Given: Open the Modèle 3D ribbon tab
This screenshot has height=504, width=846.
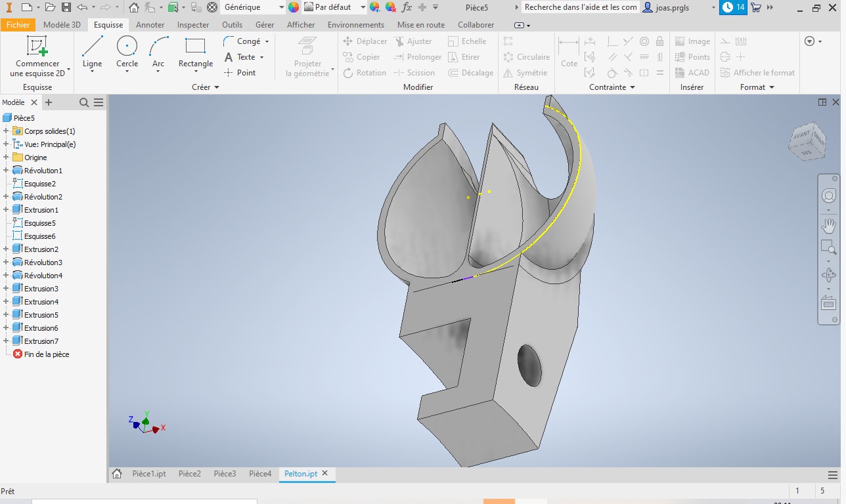Looking at the screenshot, I should tap(62, 25).
